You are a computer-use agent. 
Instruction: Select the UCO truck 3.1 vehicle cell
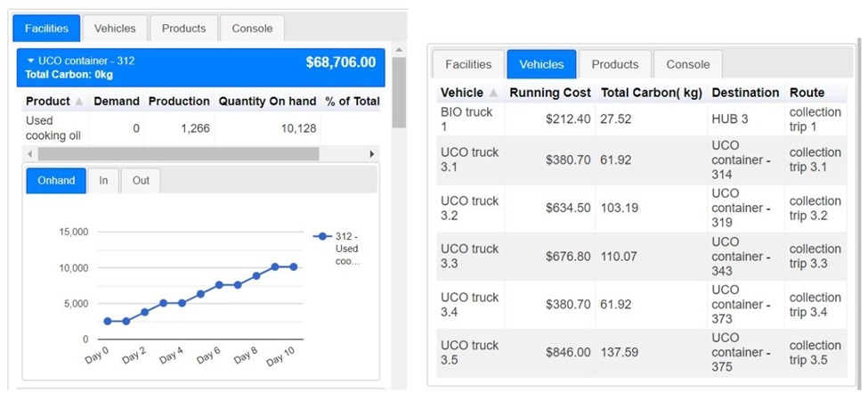[470, 160]
